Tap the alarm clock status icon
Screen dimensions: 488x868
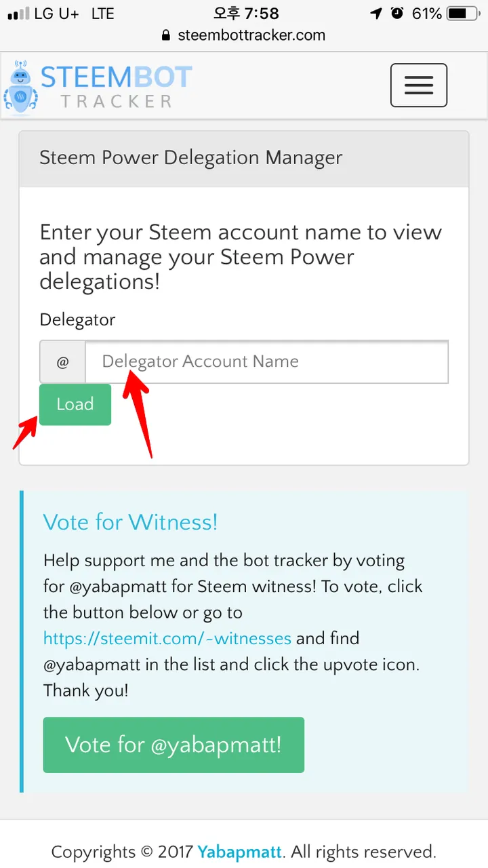pyautogui.click(x=398, y=14)
